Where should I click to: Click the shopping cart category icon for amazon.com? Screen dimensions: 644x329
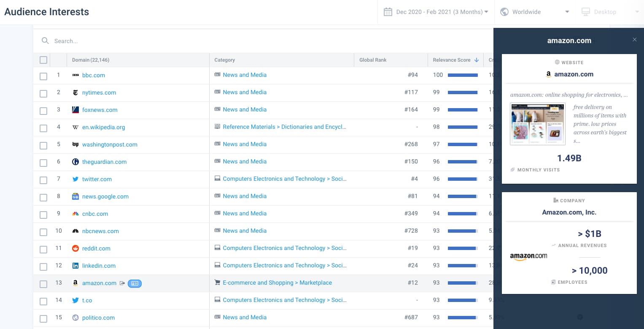[218, 283]
